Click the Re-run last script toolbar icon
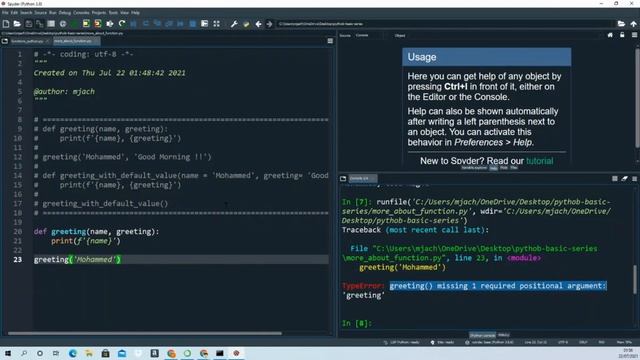The height and width of the screenshot is (360, 640). click(x=122, y=24)
